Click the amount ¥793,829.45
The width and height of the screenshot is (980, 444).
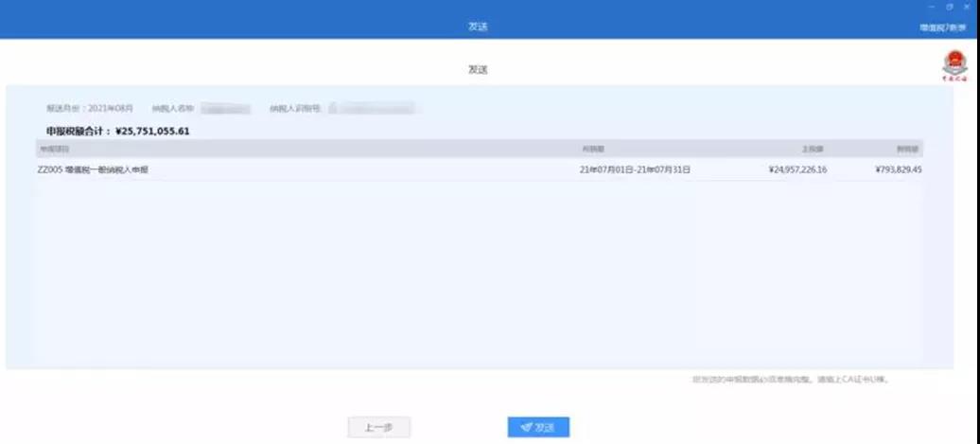[x=899, y=169]
